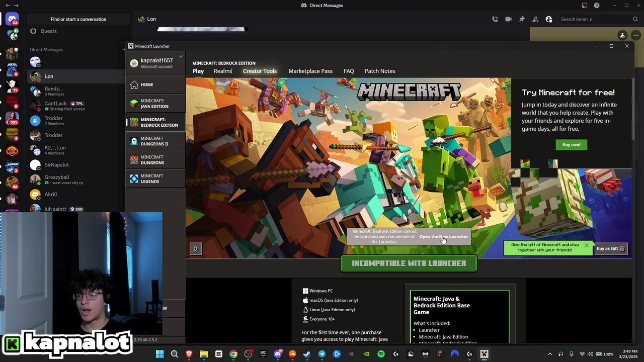Click Open the New Launcher link
Viewport: 644px width, 362px height.
(443, 236)
